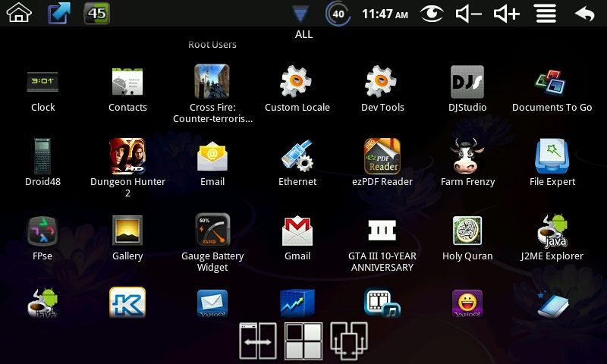Screen dimensions: 607x364
Task: Switch to the Root Users tab
Action: click(x=212, y=45)
